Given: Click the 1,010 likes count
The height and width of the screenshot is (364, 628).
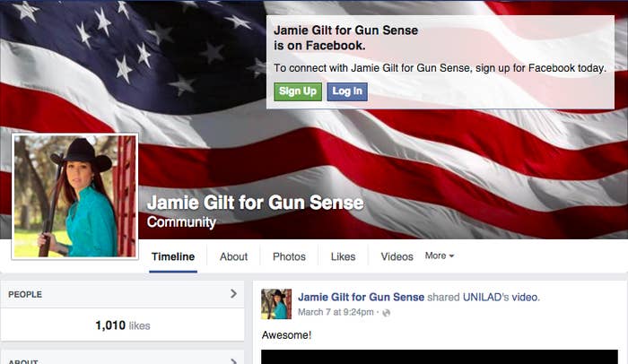Looking at the screenshot, I should click(123, 325).
